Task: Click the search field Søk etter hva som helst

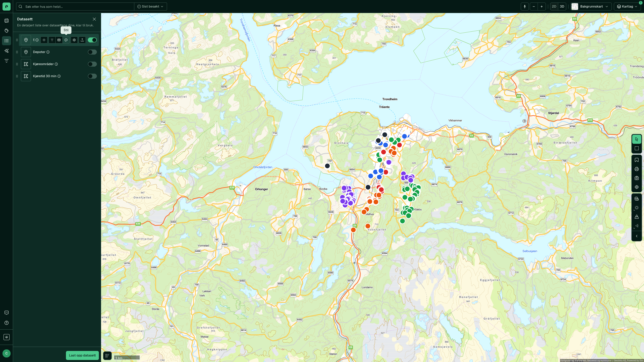Action: [75, 7]
